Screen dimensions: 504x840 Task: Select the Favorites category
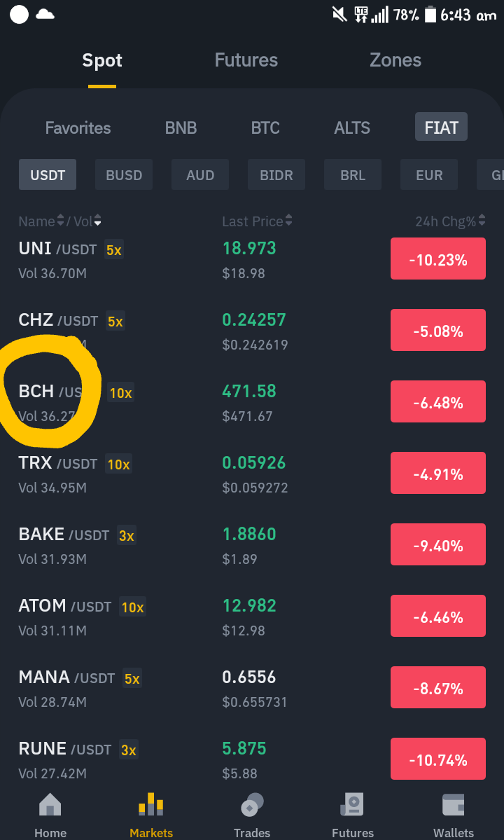pyautogui.click(x=78, y=128)
